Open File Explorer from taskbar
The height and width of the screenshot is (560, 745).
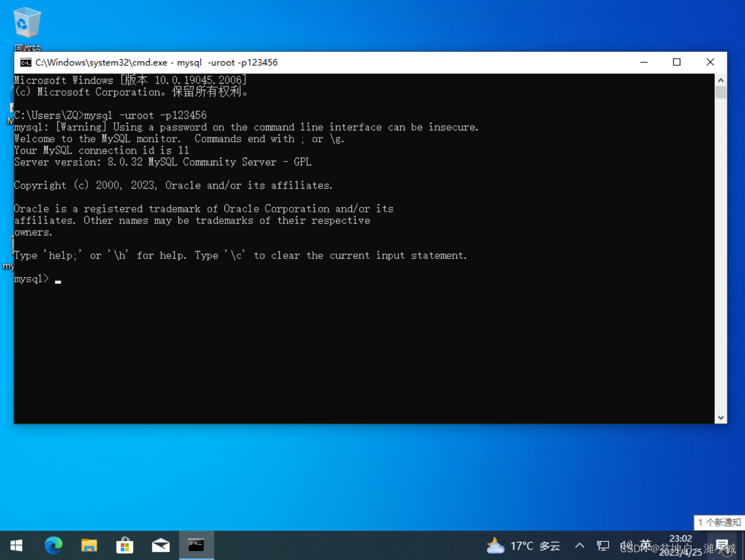[89, 545]
